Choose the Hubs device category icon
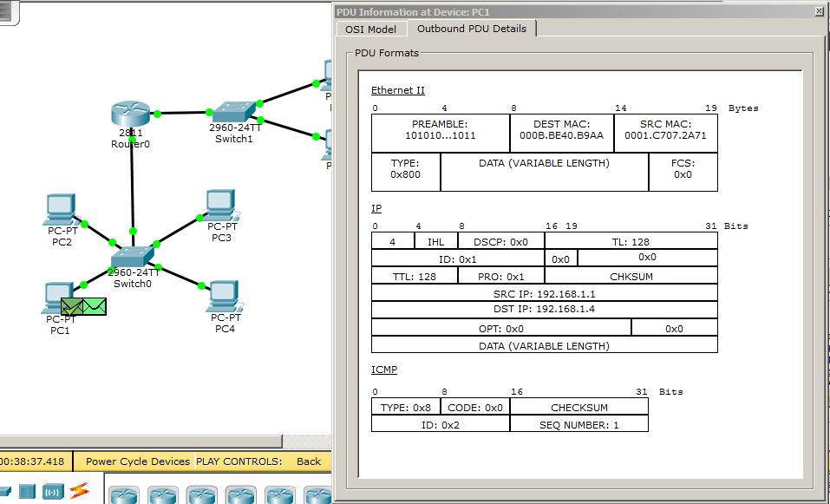 (27, 491)
